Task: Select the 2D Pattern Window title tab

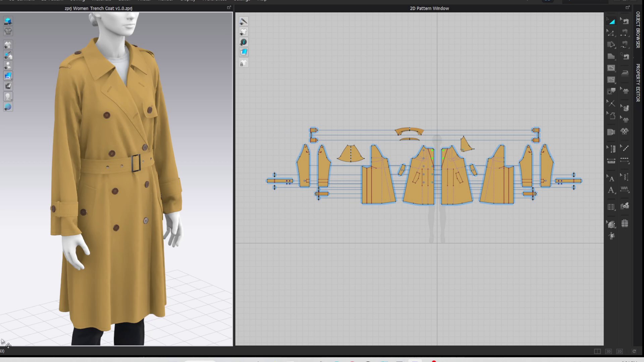Action: pos(429,8)
